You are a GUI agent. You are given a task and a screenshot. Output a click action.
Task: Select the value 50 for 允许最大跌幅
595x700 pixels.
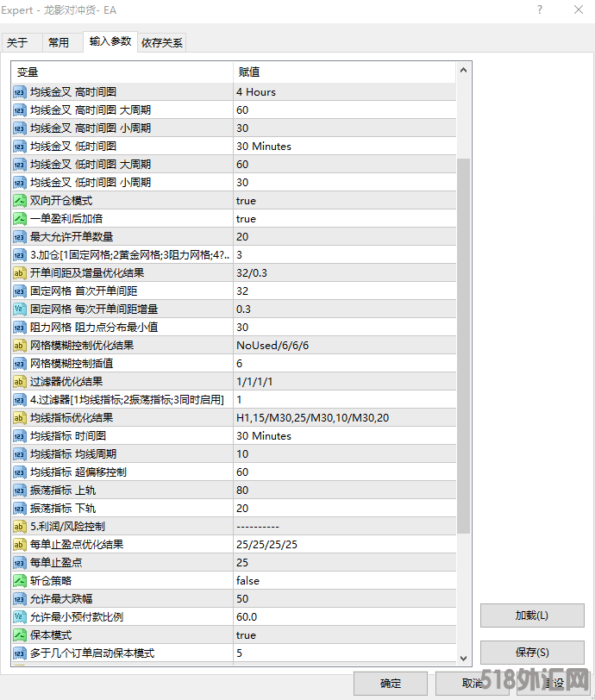pos(344,599)
